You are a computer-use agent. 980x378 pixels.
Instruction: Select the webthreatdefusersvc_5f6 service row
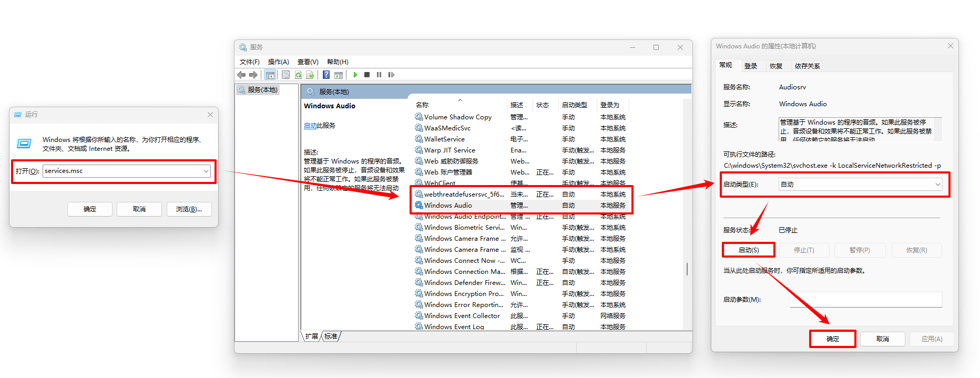pos(520,194)
